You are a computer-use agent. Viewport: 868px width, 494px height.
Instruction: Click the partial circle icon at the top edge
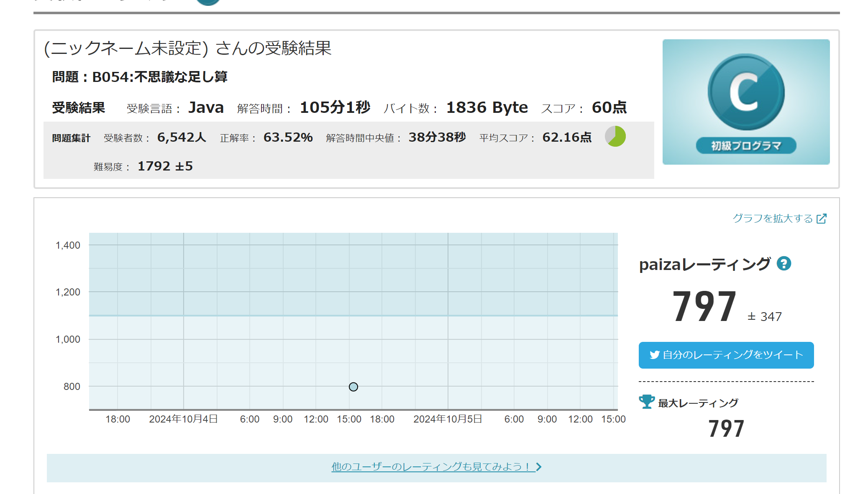[x=208, y=2]
